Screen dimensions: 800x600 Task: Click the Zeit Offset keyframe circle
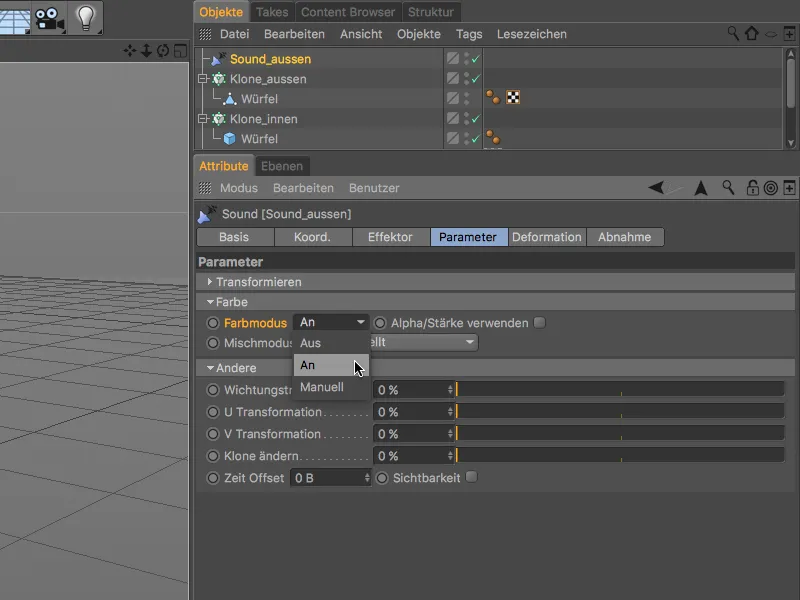[213, 478]
